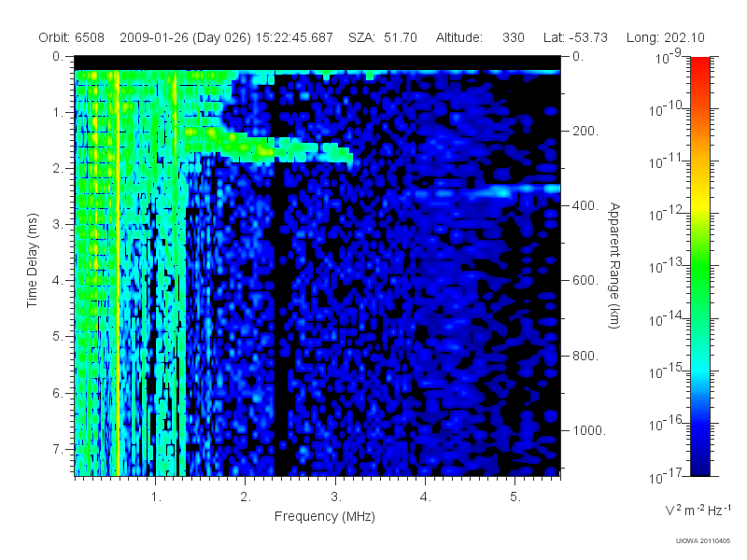Click the 'Altitude: 330' header text
The height and width of the screenshot is (560, 747).
480,37
